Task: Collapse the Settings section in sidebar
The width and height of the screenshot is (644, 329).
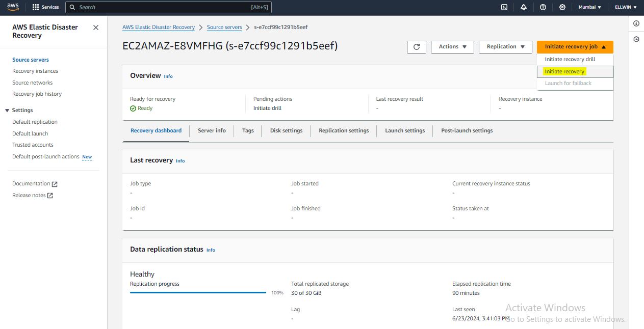Action: (x=7, y=111)
